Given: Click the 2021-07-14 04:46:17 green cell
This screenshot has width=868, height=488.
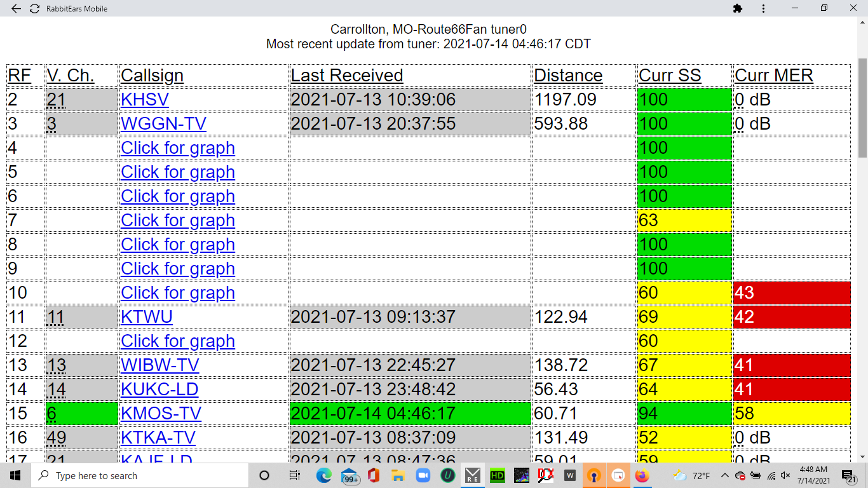Looking at the screenshot, I should pos(410,414).
